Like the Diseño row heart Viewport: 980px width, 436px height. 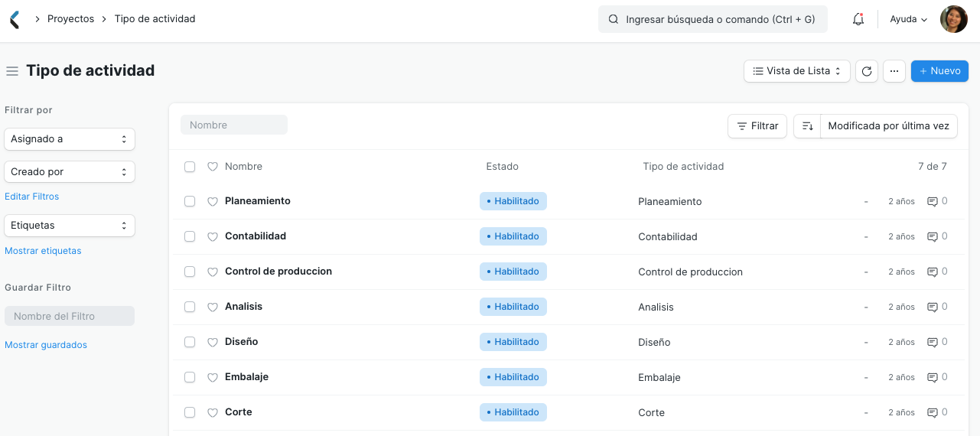pyautogui.click(x=213, y=343)
